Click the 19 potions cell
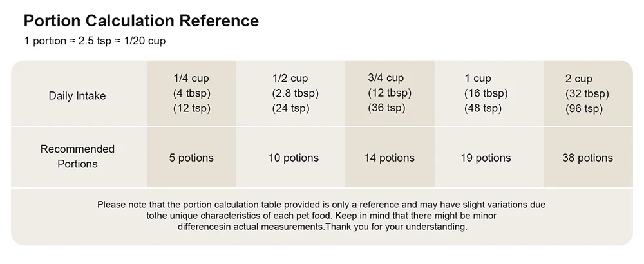 click(x=484, y=158)
